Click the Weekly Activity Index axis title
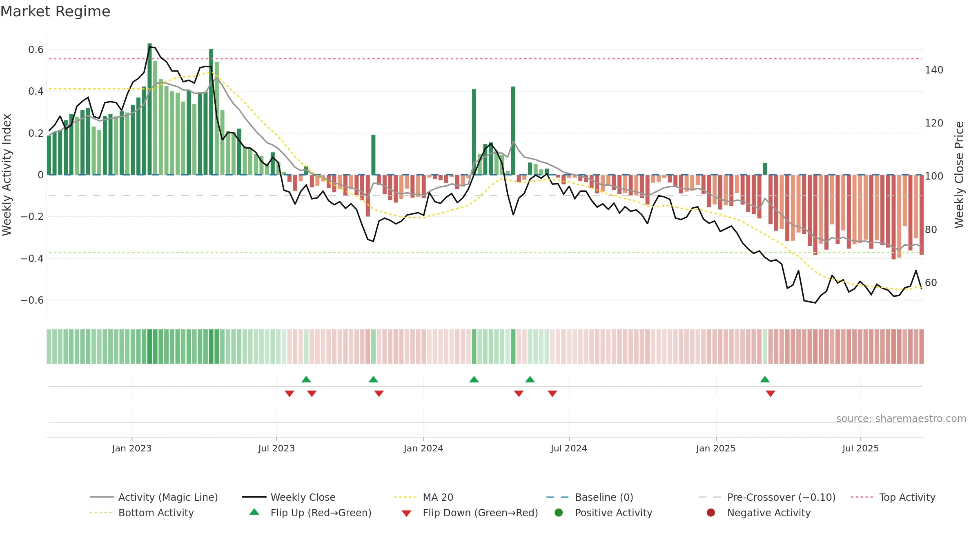Screen dimensions: 980x551 tap(7, 175)
